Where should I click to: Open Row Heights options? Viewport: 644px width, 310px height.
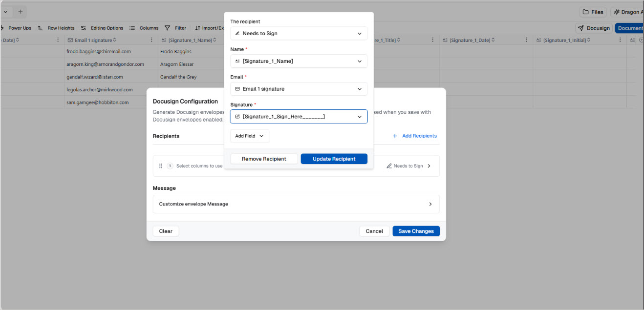click(56, 28)
